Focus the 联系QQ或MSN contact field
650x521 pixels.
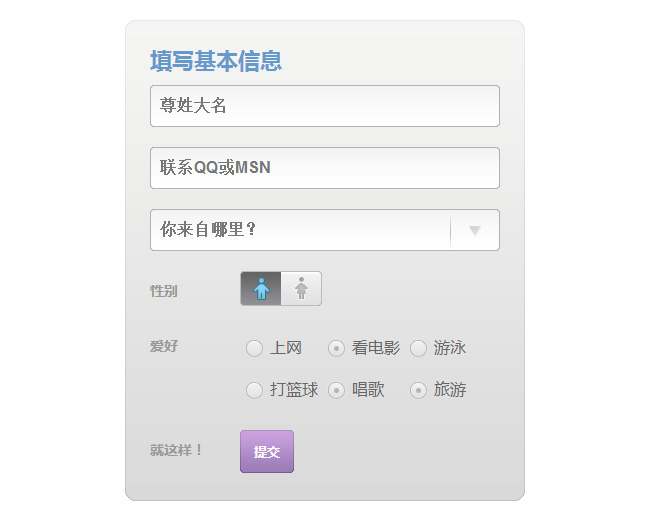pos(324,168)
